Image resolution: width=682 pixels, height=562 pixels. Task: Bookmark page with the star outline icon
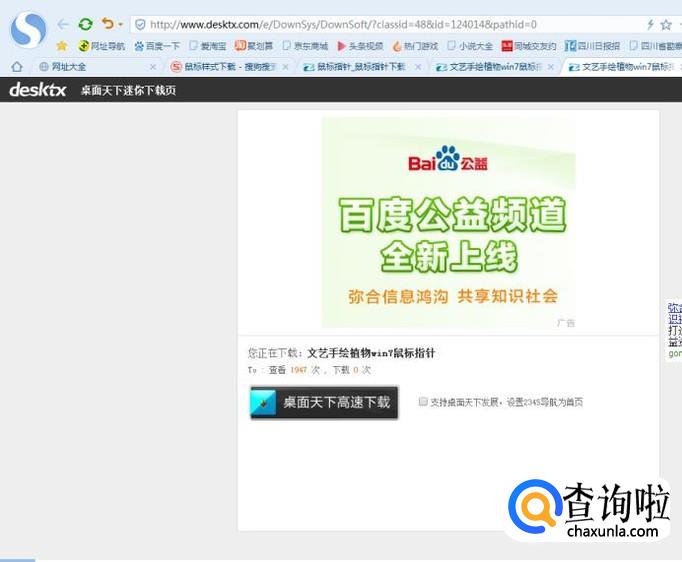pos(666,25)
